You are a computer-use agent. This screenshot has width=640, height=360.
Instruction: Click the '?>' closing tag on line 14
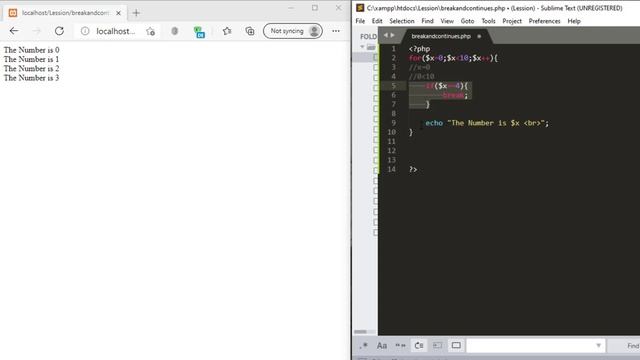click(x=413, y=169)
